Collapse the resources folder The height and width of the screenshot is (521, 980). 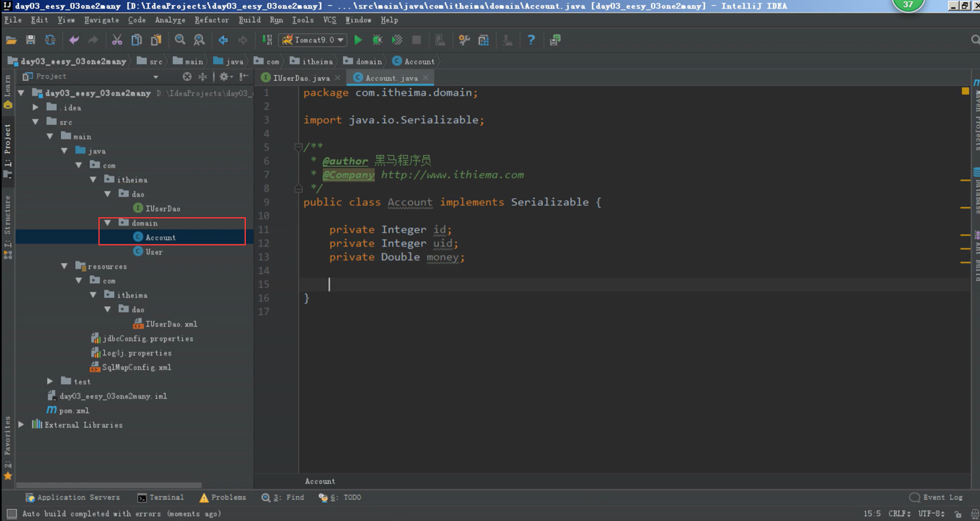click(64, 266)
